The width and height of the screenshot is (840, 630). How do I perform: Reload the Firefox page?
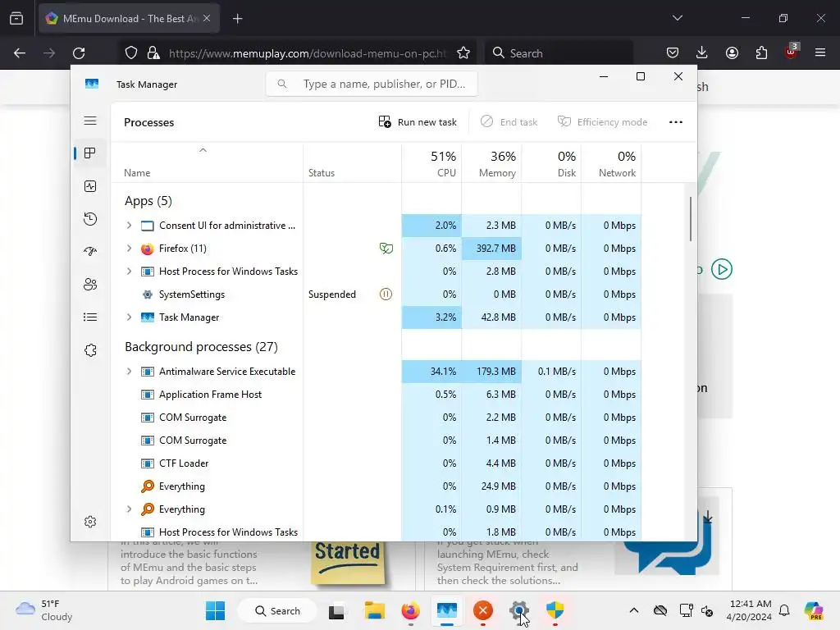point(79,53)
